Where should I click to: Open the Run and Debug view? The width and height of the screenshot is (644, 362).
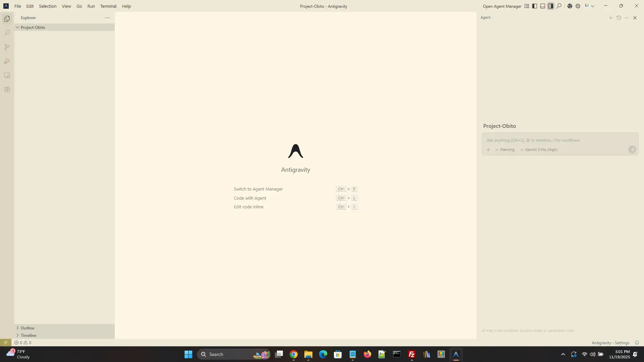pos(7,61)
